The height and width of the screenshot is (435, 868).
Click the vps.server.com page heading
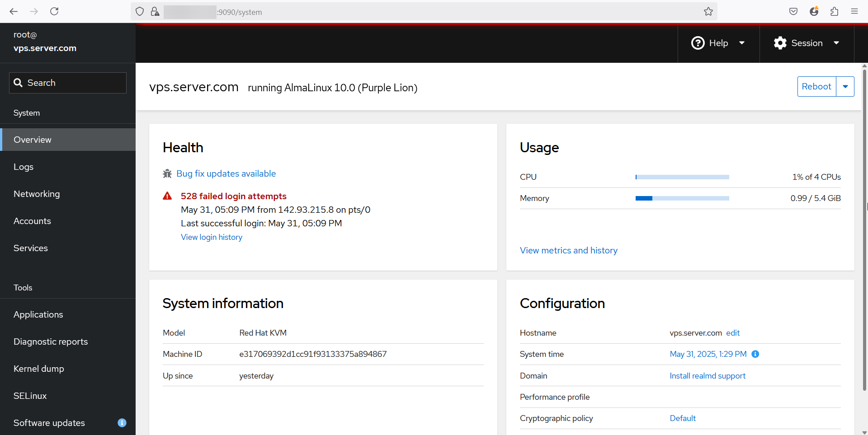coord(194,87)
